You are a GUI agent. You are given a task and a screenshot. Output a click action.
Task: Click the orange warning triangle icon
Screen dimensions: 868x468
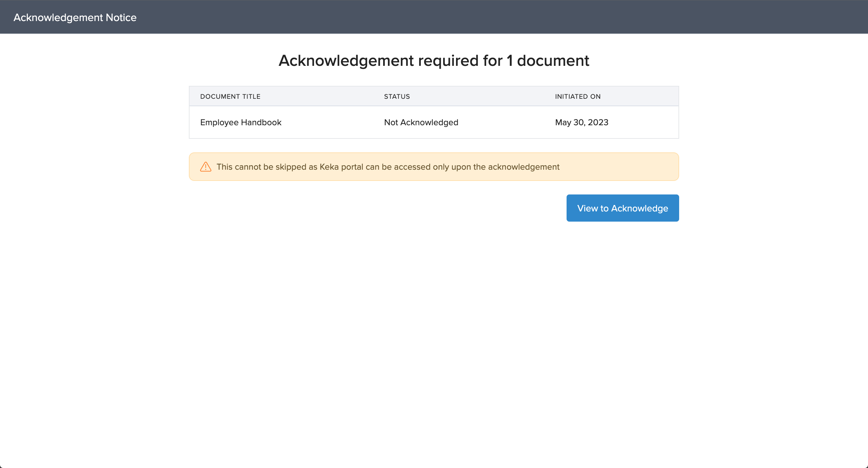coord(205,167)
